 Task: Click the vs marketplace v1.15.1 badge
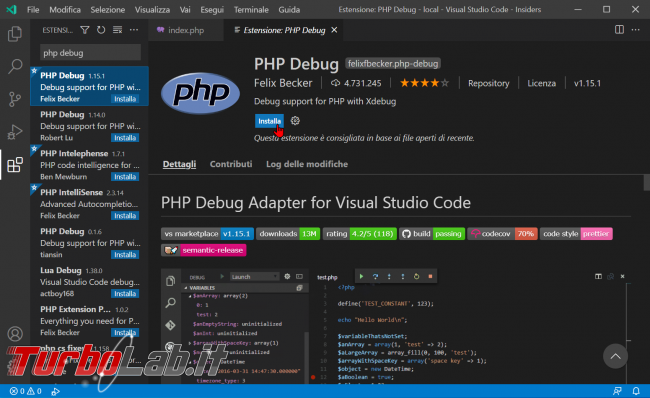click(x=207, y=234)
